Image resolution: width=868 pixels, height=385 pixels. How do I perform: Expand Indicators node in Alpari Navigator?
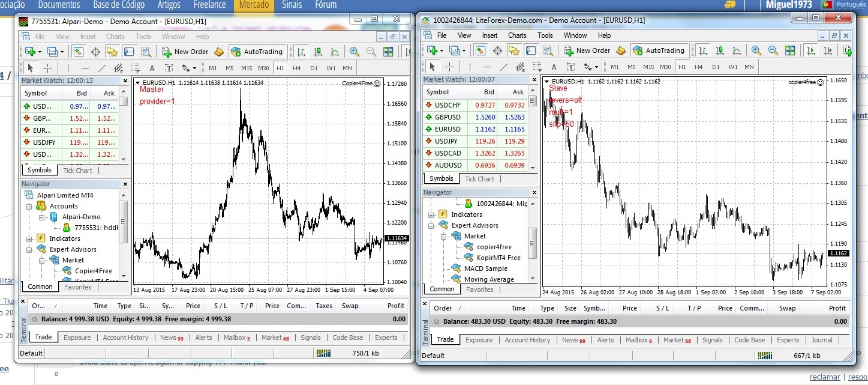pos(28,238)
